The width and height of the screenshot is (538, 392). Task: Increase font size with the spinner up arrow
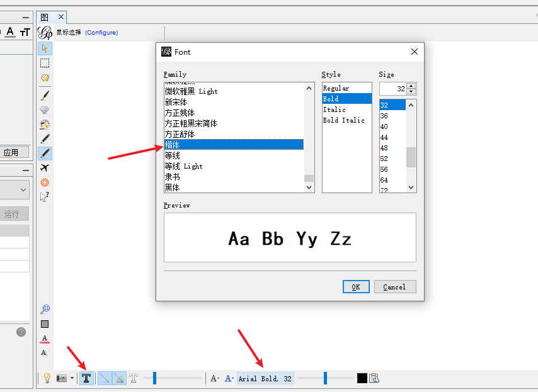pos(411,86)
